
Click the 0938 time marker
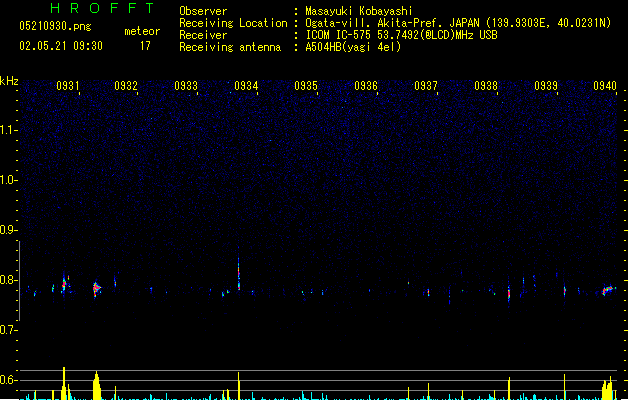(x=486, y=86)
